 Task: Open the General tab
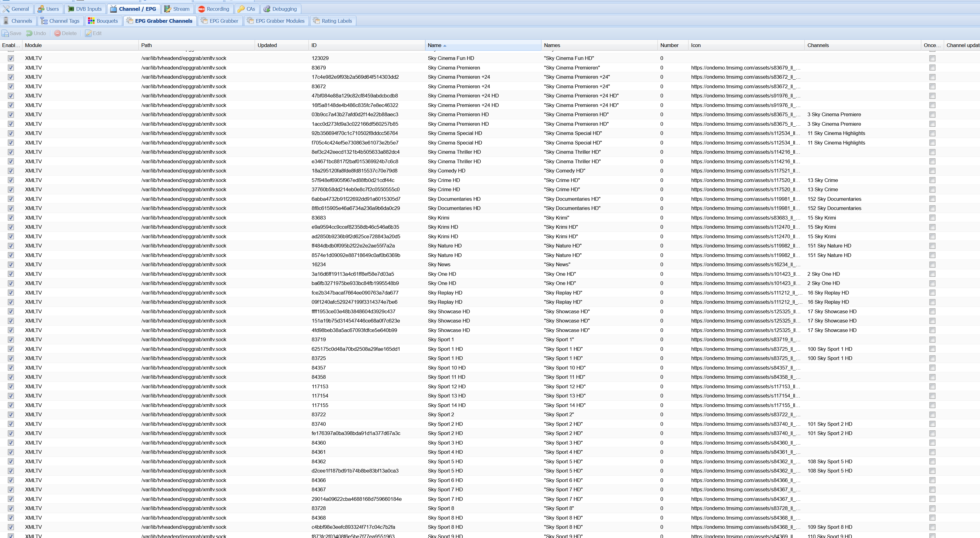coord(16,9)
